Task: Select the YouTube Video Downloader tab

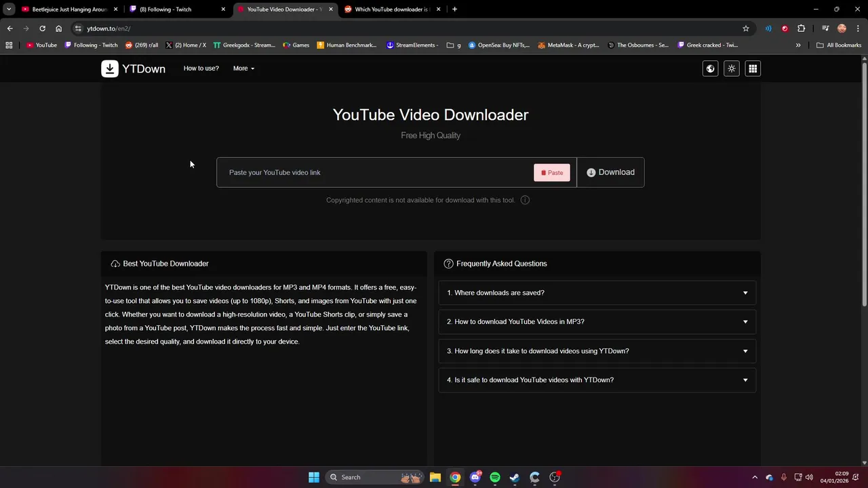Action: pos(283,9)
